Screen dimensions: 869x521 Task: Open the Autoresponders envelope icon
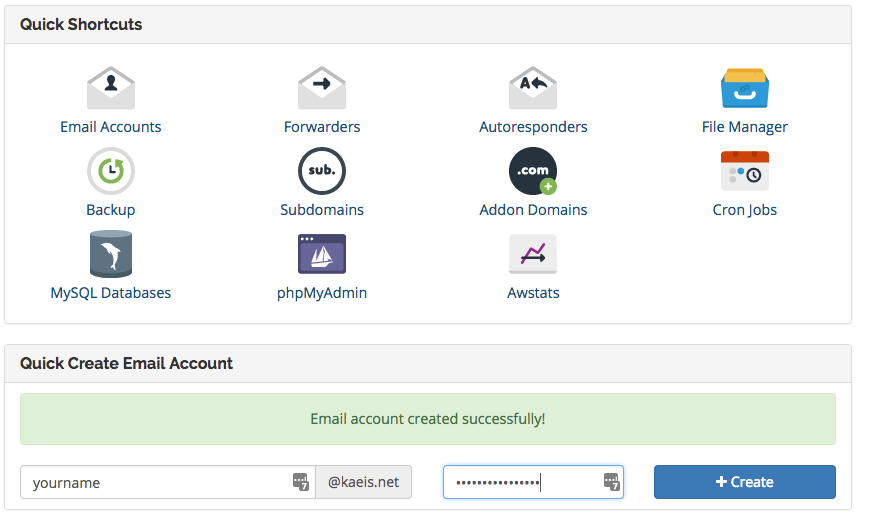pos(533,88)
